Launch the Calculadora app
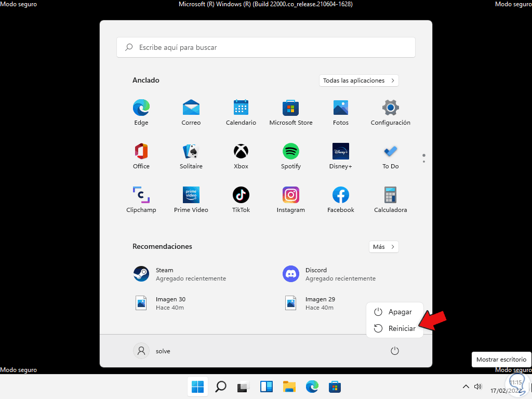Image resolution: width=532 pixels, height=399 pixels. click(x=391, y=199)
